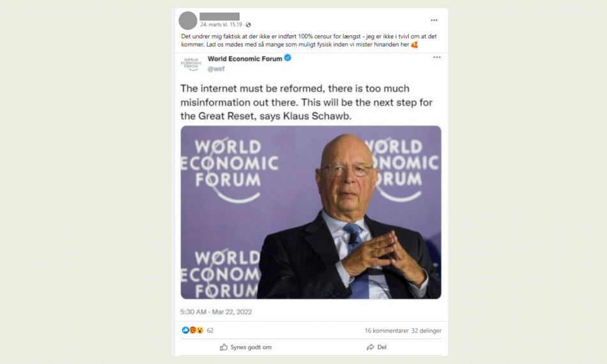Viewport: 607px width, 364px height.
Task: Click the World Economic Forum account name
Action: coord(245,59)
